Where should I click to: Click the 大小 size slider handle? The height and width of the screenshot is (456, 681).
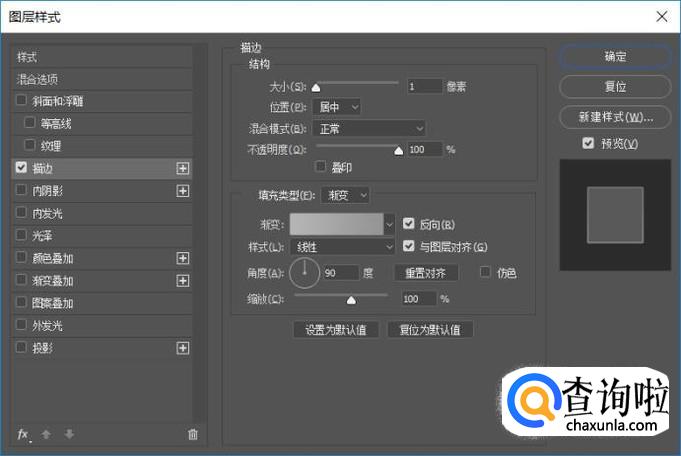coord(316,88)
